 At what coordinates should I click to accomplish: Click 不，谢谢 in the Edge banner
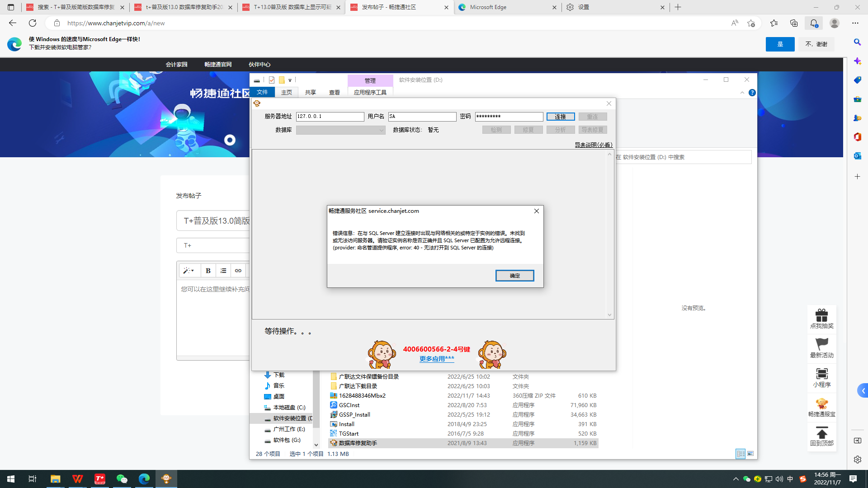(x=816, y=44)
